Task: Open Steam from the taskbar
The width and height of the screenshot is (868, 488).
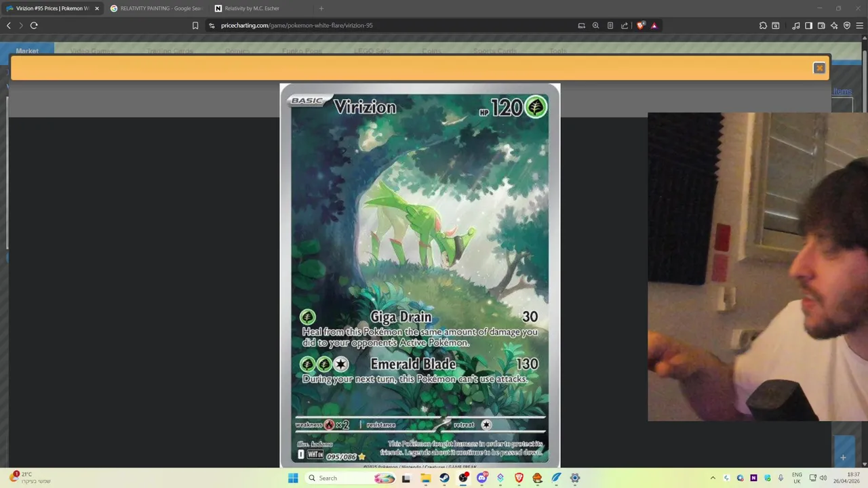Action: pyautogui.click(x=444, y=478)
